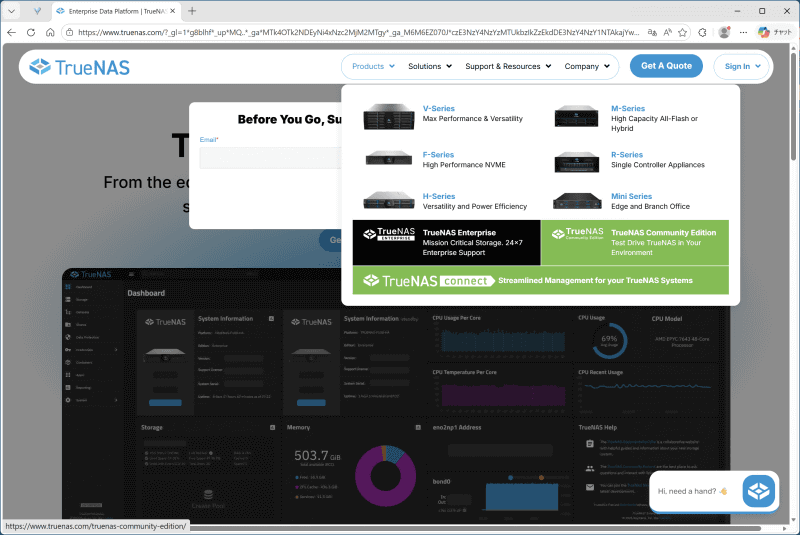Click the 69% CPU usage gauge
This screenshot has width=800, height=535.
[609, 340]
